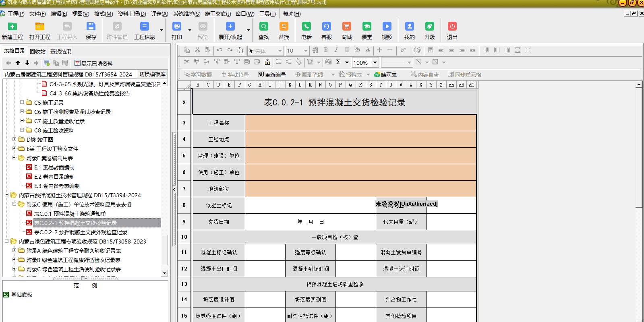Click the 工程名称 orange input cell
This screenshot has width=644, height=322.
pyautogui.click(x=360, y=123)
